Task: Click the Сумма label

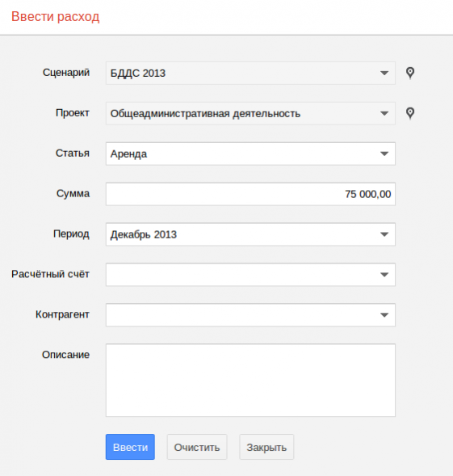Action: click(x=73, y=193)
